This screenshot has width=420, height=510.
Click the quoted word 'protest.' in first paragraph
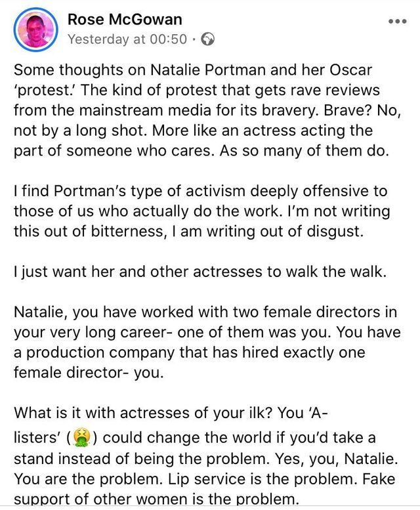click(x=47, y=90)
